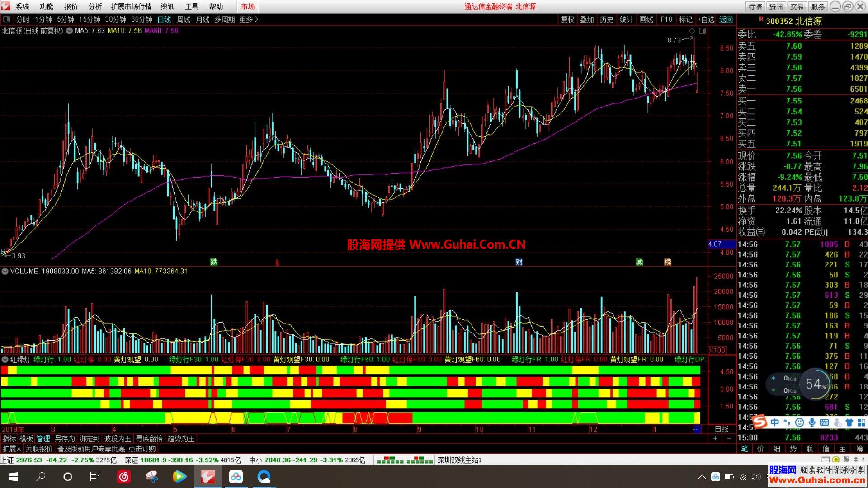Open the 复权 options
The height and width of the screenshot is (488, 868).
coord(567,19)
